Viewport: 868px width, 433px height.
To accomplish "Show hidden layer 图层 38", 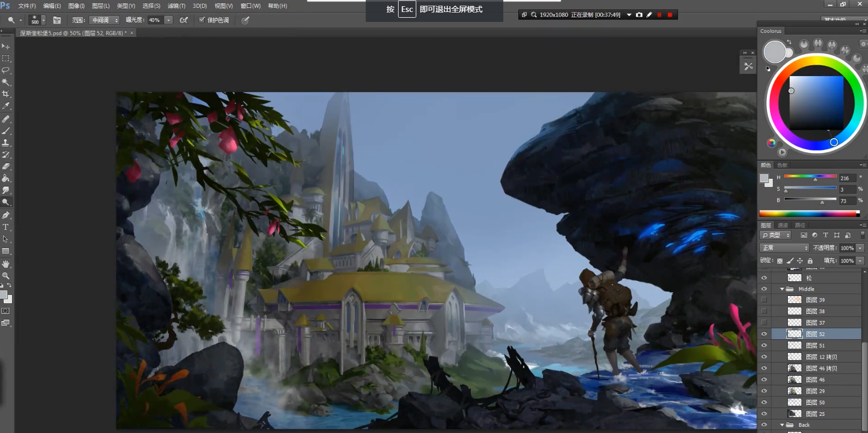I will 764,312.
